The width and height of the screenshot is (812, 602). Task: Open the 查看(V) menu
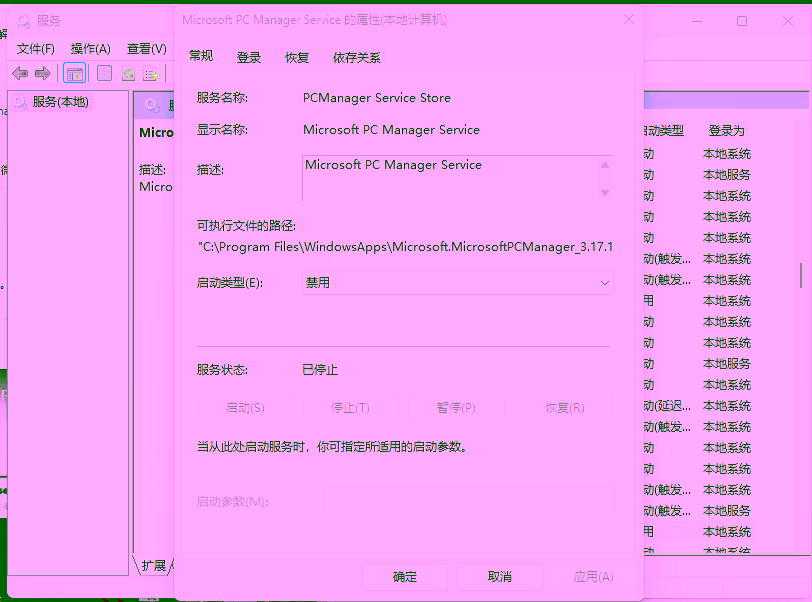pyautogui.click(x=145, y=48)
